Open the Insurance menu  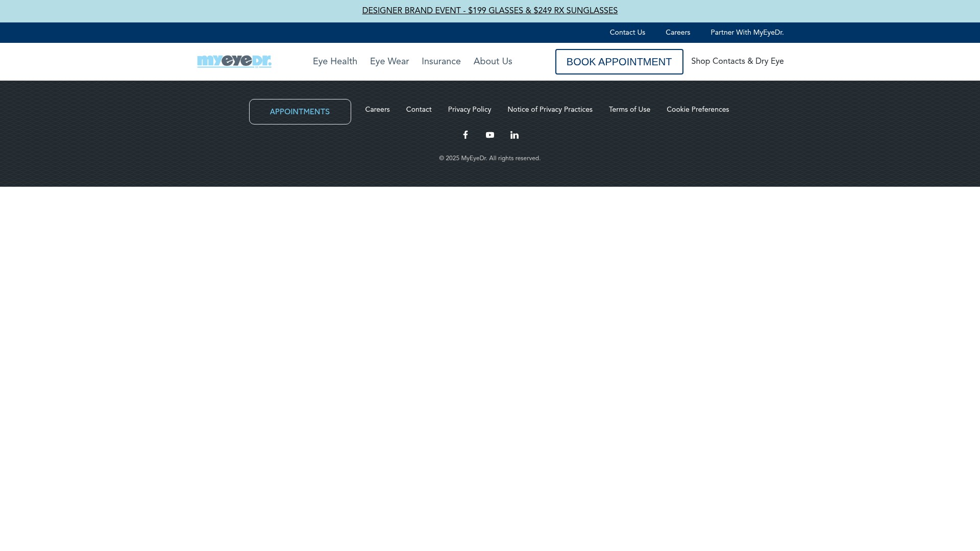[441, 61]
